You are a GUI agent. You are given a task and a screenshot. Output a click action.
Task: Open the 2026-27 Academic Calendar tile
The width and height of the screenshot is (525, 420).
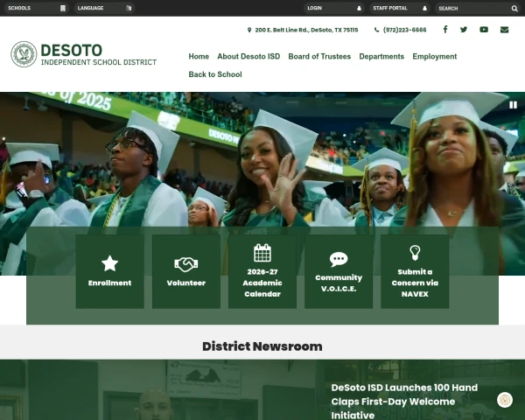(x=262, y=271)
